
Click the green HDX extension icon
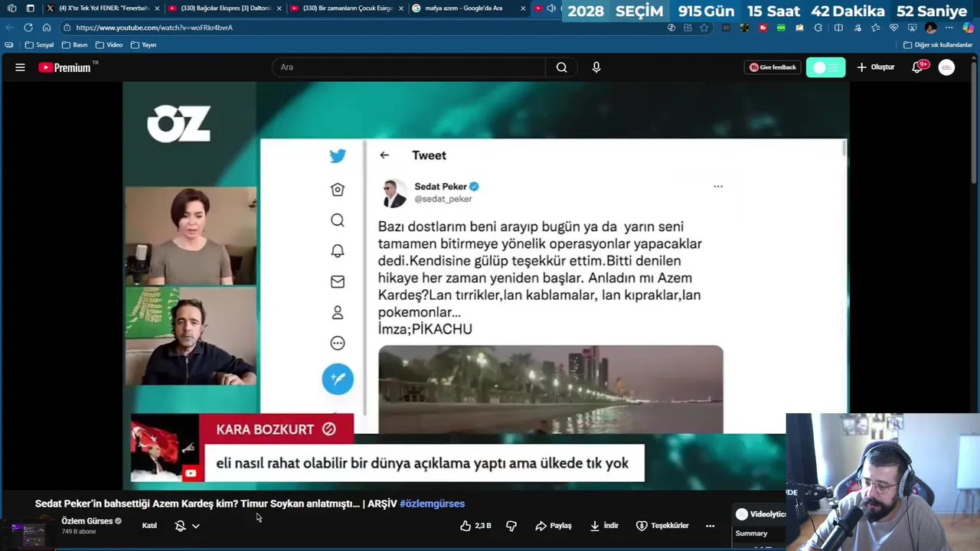(x=781, y=28)
